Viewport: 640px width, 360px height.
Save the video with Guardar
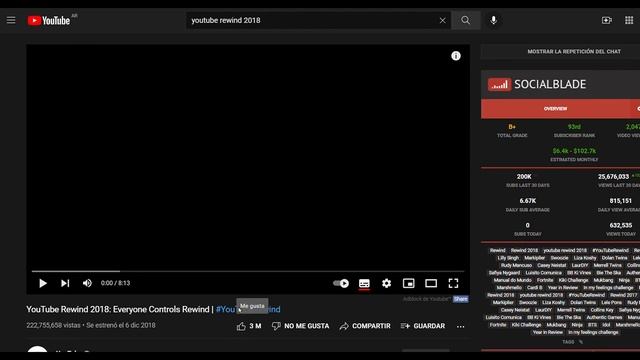point(423,326)
